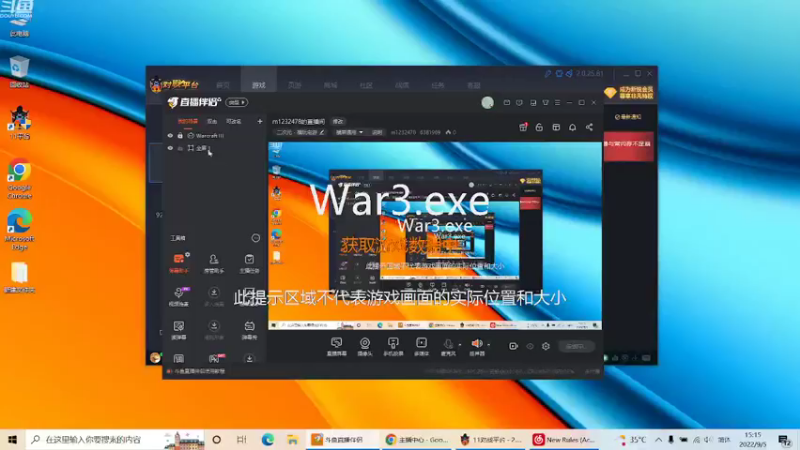Open the gift box icon with red badge
The image size is (800, 450).
[523, 127]
